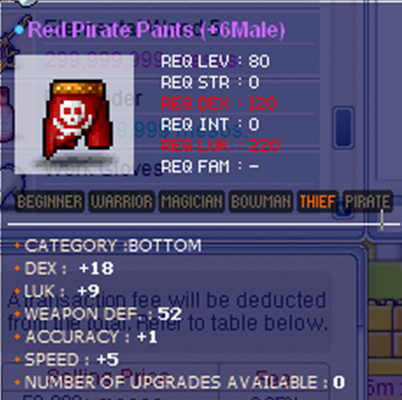
Task: Click the blue gem beside the item title
Action: [x=19, y=30]
